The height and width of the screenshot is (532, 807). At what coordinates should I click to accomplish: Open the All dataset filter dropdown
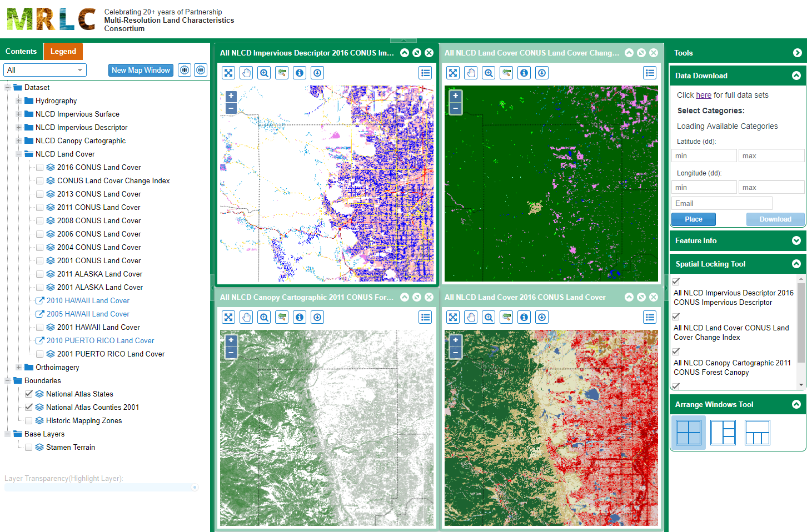click(x=44, y=70)
